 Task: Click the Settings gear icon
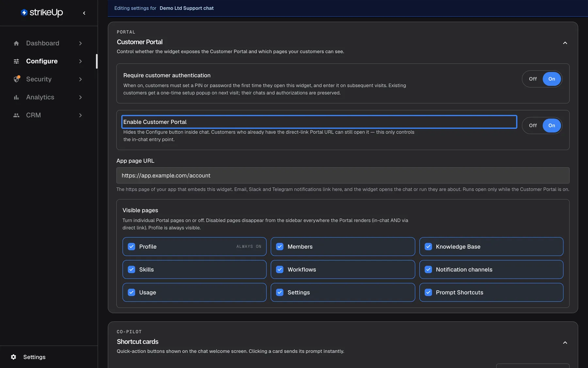(x=13, y=357)
